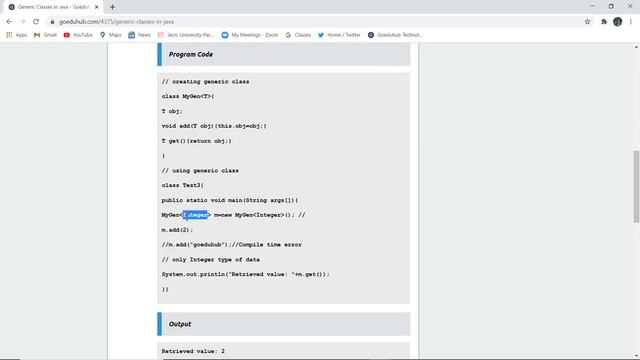Screen dimensions: 640x360
Task: Open the Goeduhub Technol... bookmark
Action: 395,35
